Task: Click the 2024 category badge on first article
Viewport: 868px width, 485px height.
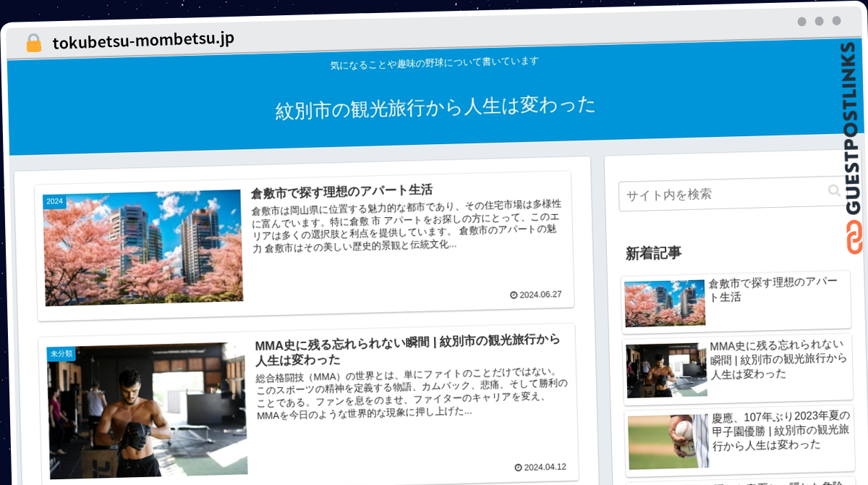Action: coord(55,201)
